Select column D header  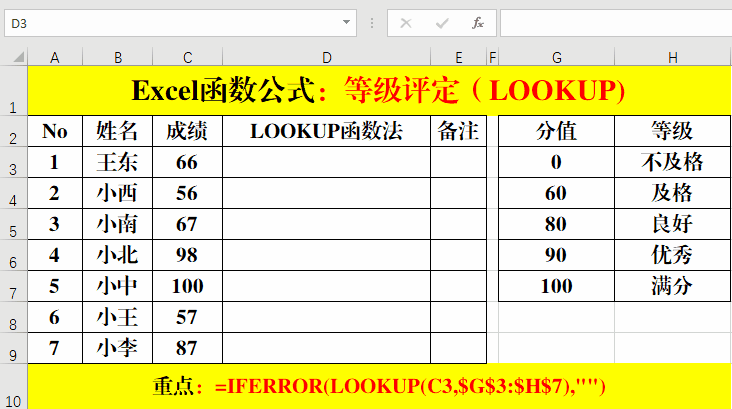pyautogui.click(x=326, y=57)
